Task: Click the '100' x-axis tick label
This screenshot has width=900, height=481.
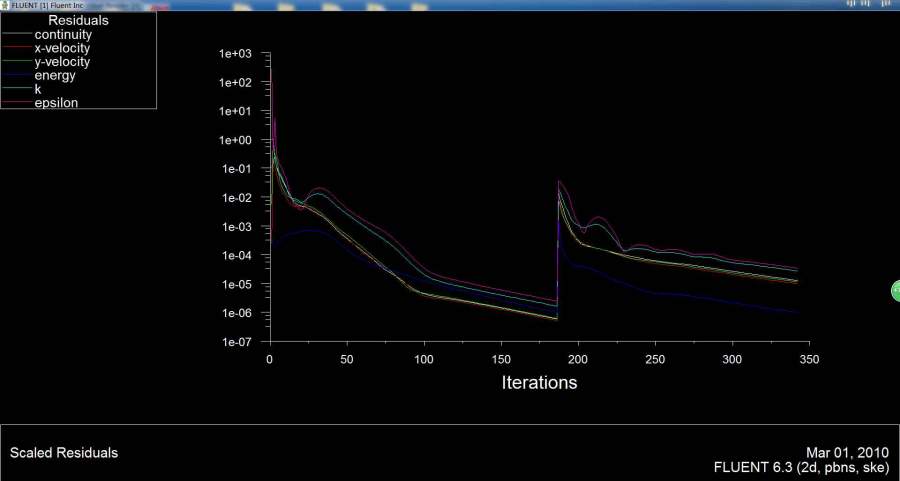Action: 424,359
